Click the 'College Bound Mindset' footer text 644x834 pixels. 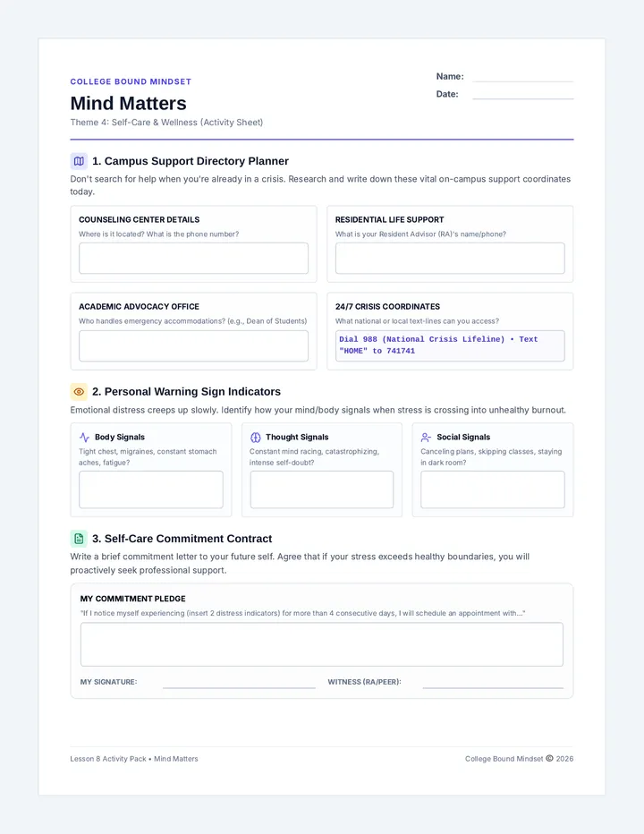tap(504, 759)
